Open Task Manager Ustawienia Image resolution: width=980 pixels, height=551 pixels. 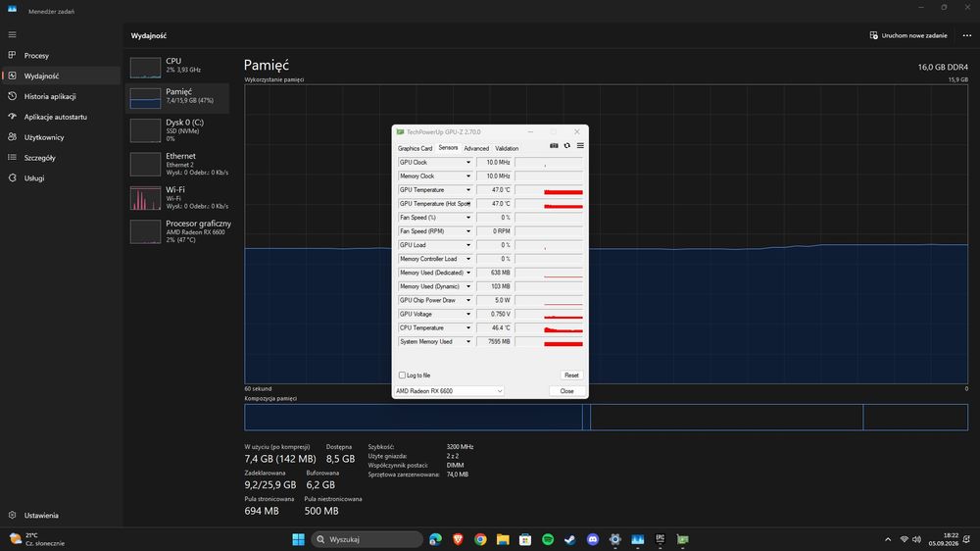pos(61,516)
